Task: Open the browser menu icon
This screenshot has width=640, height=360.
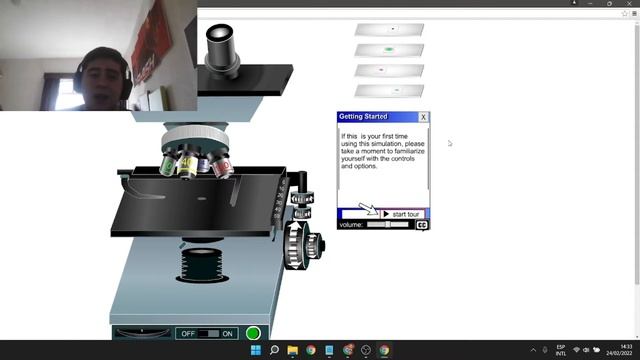Action: [634, 14]
